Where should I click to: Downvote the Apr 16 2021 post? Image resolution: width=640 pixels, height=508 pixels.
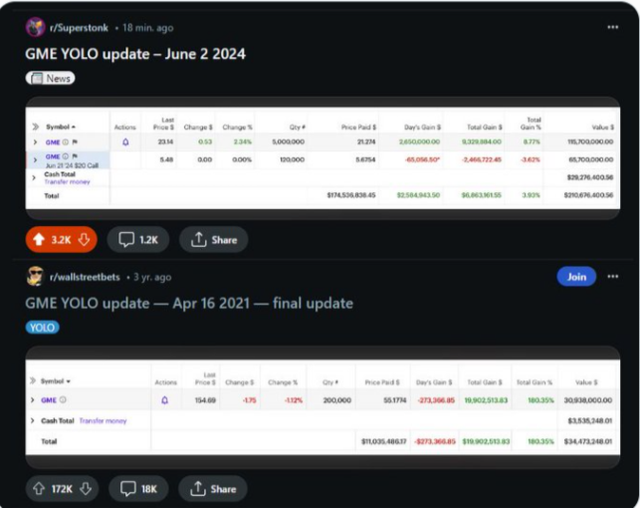(85, 489)
